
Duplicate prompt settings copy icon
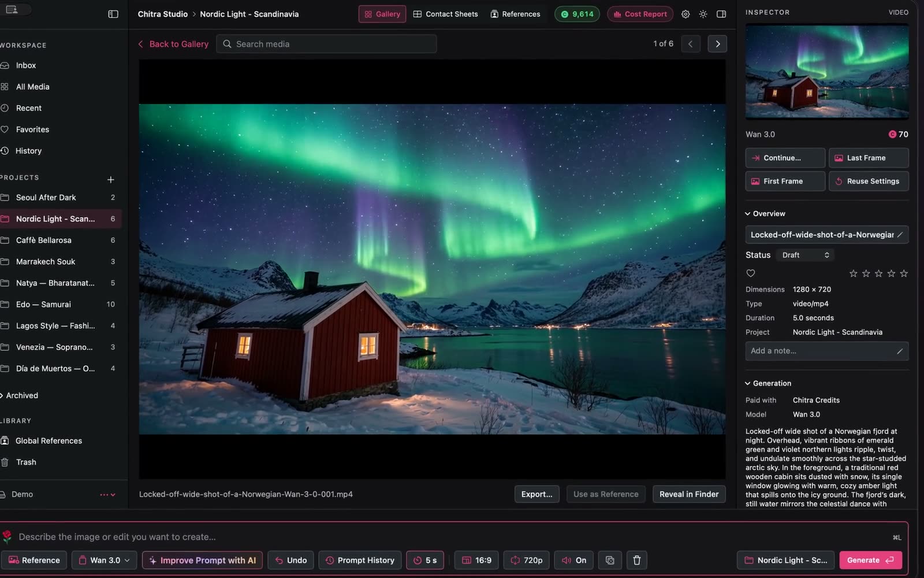point(610,560)
